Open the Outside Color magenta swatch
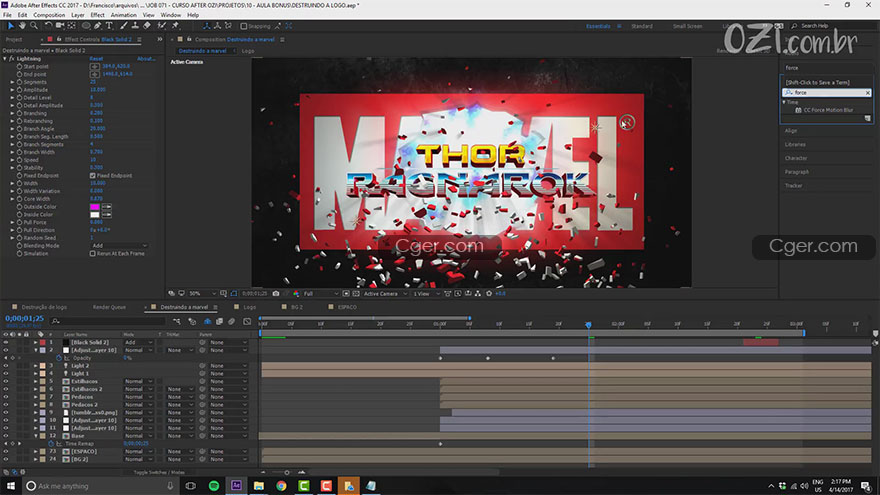Viewport: 880px width, 495px height. 95,207
